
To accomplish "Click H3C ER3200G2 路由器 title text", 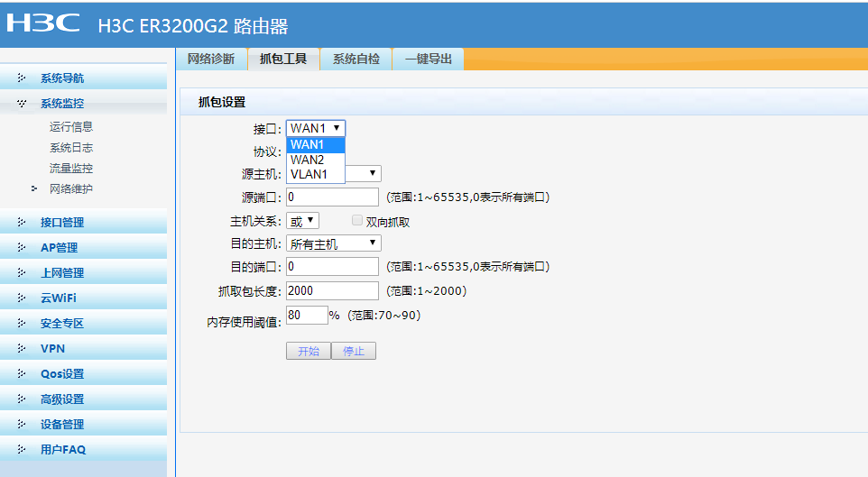I will pyautogui.click(x=193, y=26).
